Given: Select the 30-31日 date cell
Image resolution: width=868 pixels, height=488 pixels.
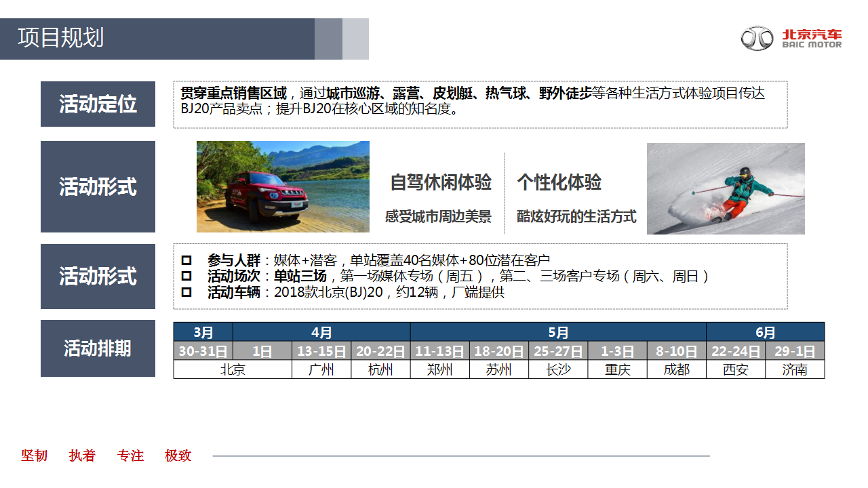Looking at the screenshot, I should tap(203, 351).
